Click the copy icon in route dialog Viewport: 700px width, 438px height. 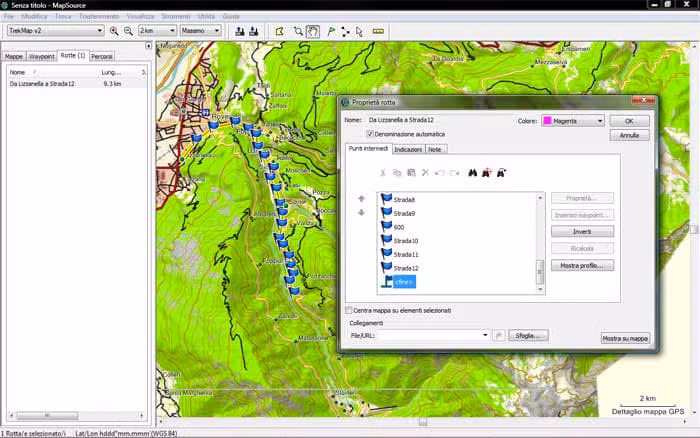397,173
